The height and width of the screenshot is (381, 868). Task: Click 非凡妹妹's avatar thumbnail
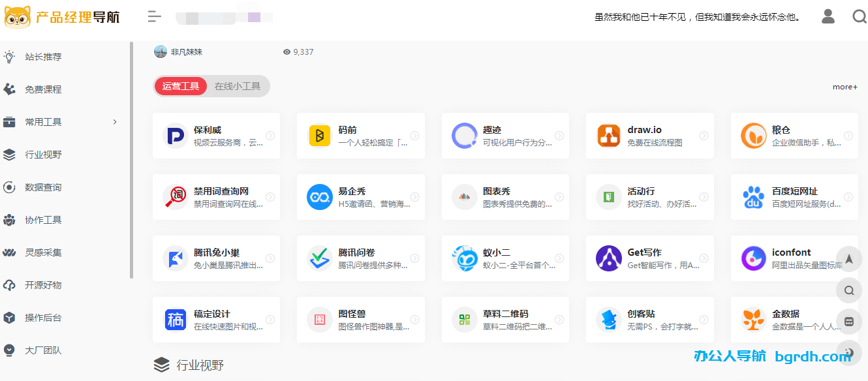coord(161,51)
